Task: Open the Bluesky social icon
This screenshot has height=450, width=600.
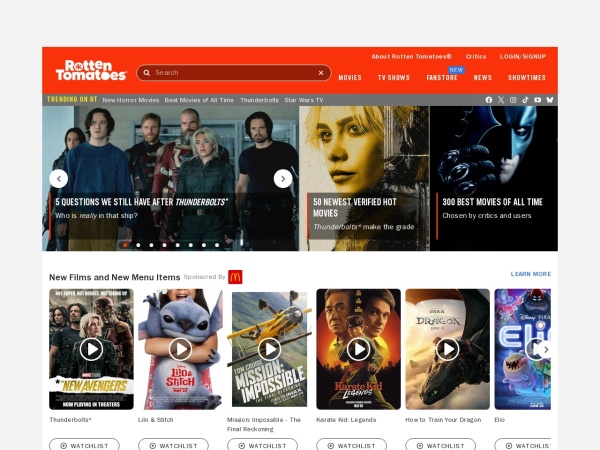Action: click(550, 100)
